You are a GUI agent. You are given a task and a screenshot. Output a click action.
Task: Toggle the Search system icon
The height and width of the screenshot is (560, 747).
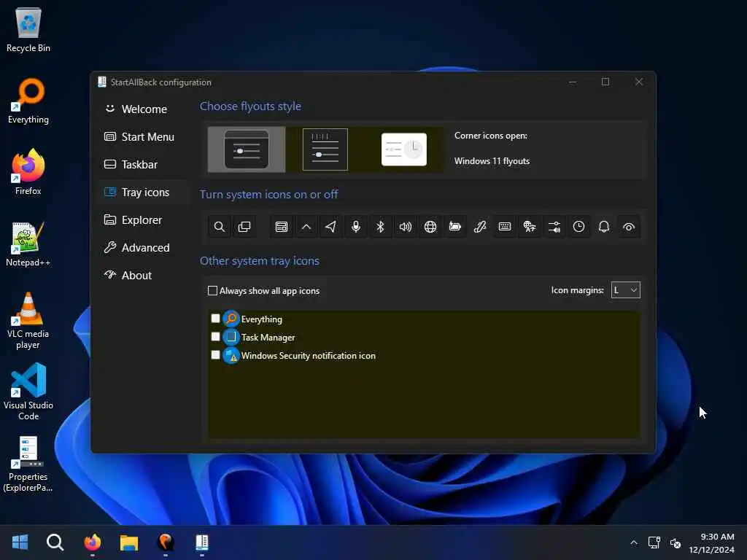pos(219,227)
